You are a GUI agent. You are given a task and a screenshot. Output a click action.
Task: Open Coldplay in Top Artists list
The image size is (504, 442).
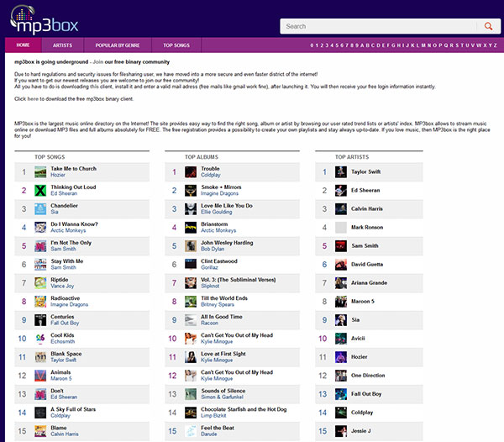tap(362, 413)
